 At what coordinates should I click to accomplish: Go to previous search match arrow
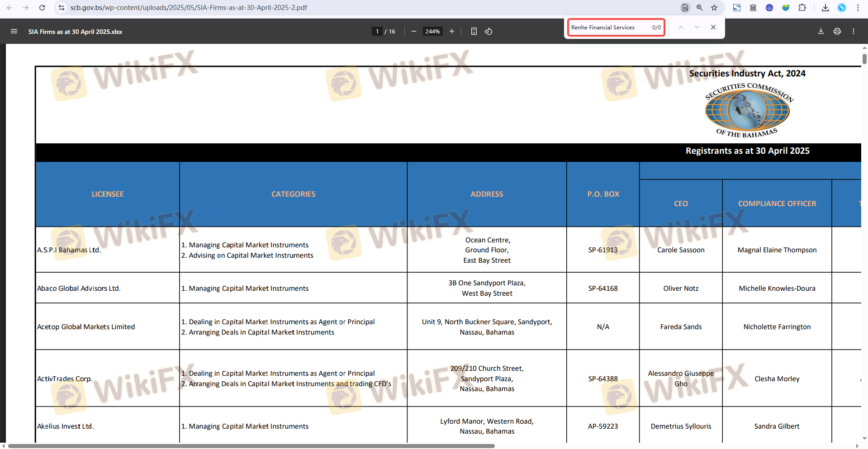680,28
